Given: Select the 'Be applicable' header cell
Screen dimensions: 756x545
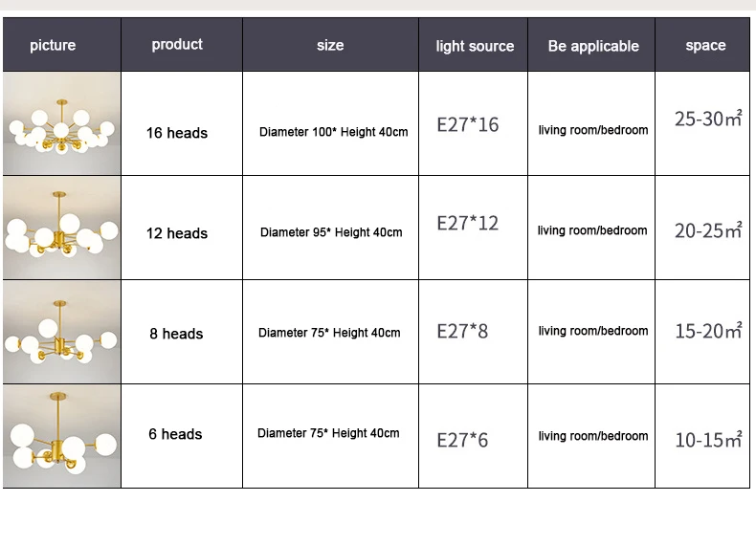Looking at the screenshot, I should pos(591,45).
